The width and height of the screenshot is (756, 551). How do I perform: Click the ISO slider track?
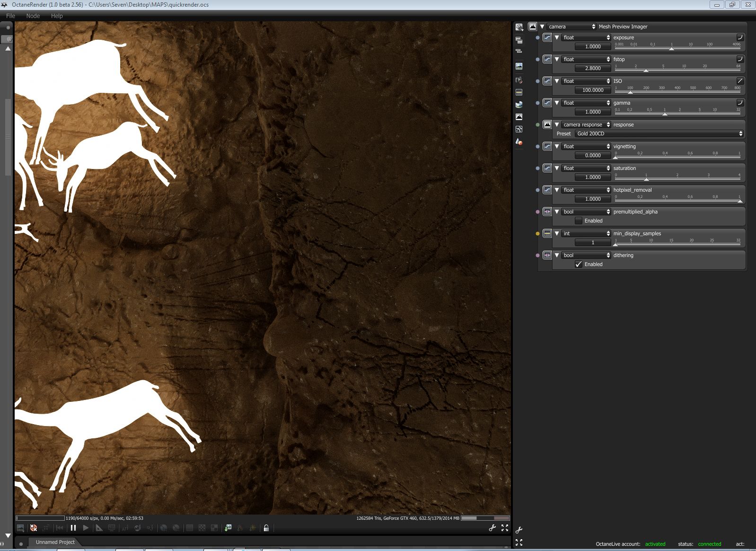tap(677, 92)
